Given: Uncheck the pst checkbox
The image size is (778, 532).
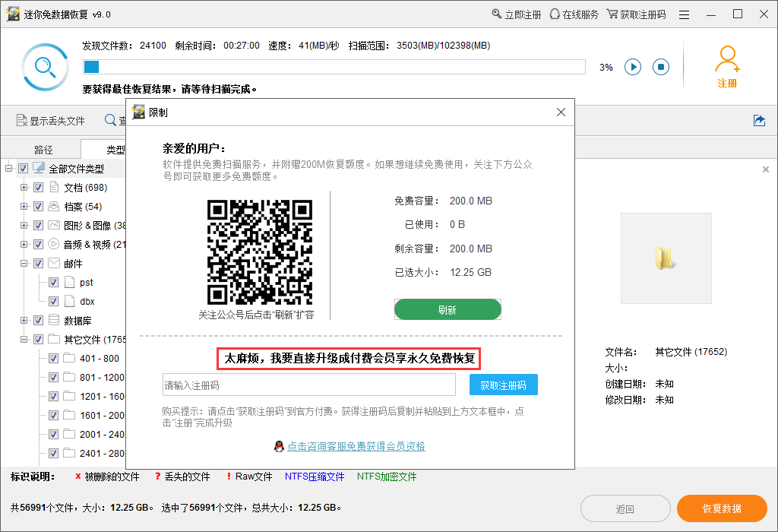Looking at the screenshot, I should [54, 283].
